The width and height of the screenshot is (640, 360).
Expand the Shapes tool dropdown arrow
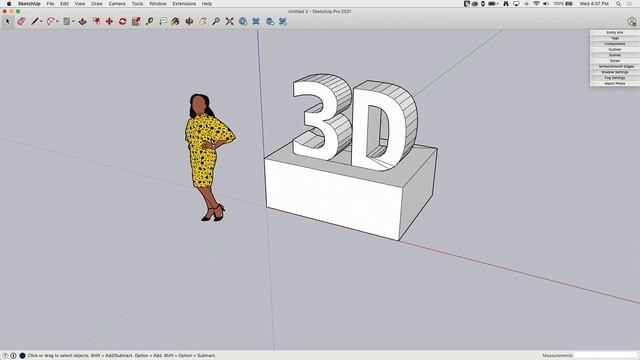pyautogui.click(x=73, y=22)
